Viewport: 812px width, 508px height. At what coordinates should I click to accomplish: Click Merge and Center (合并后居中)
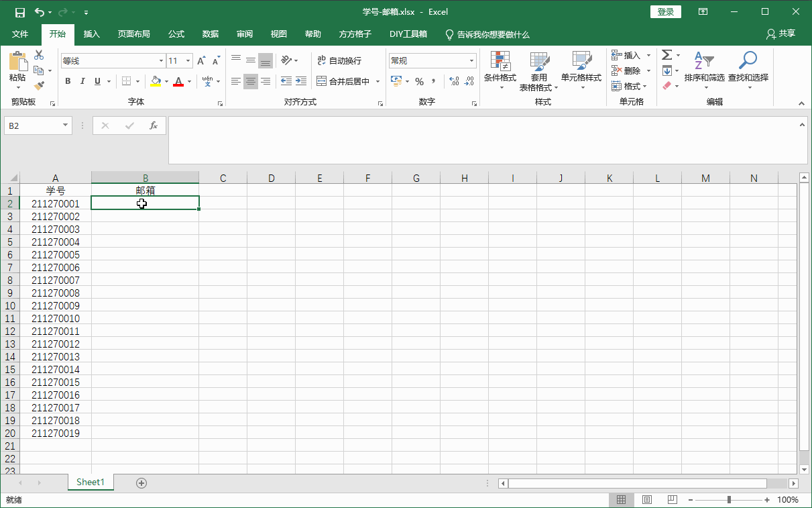[343, 81]
